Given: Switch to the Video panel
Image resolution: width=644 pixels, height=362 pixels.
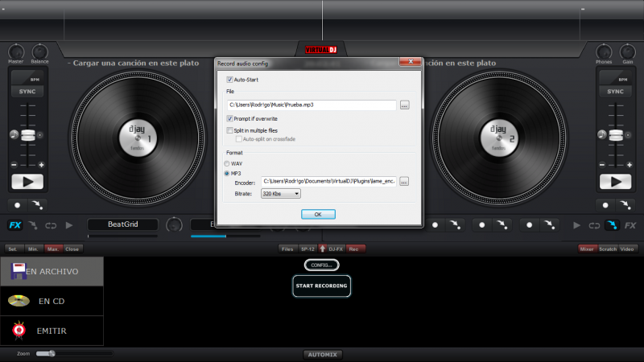Looking at the screenshot, I should tap(627, 249).
